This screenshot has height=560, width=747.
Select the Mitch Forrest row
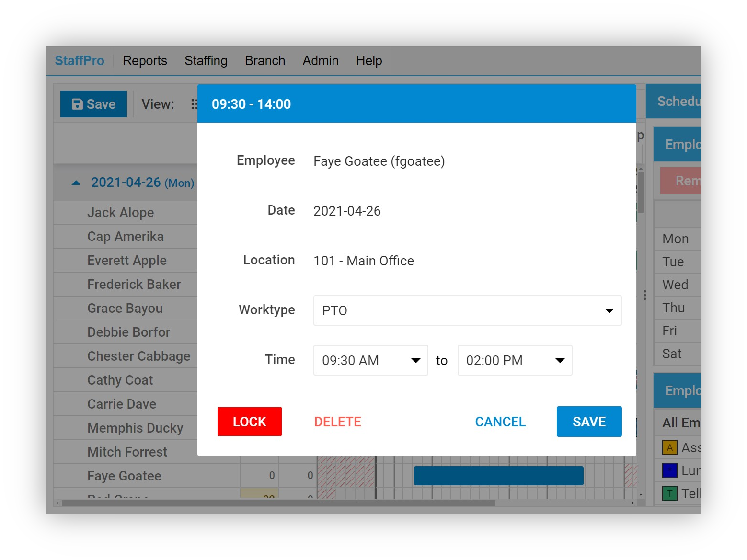click(126, 452)
